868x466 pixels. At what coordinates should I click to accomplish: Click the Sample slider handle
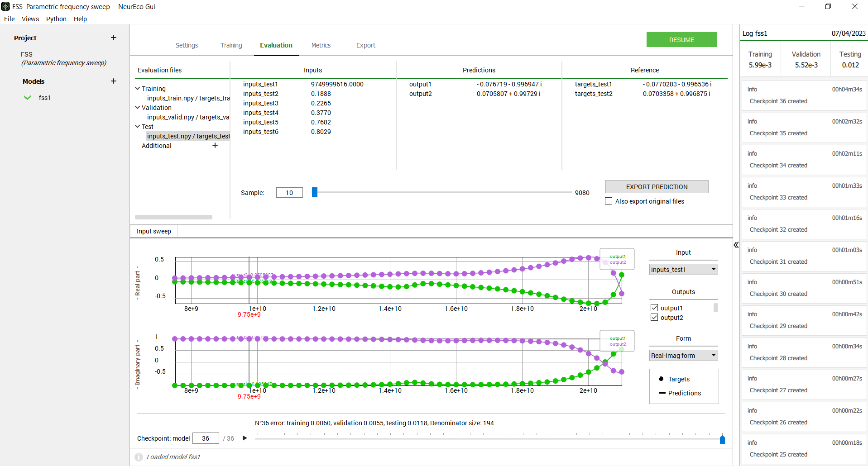(x=315, y=192)
